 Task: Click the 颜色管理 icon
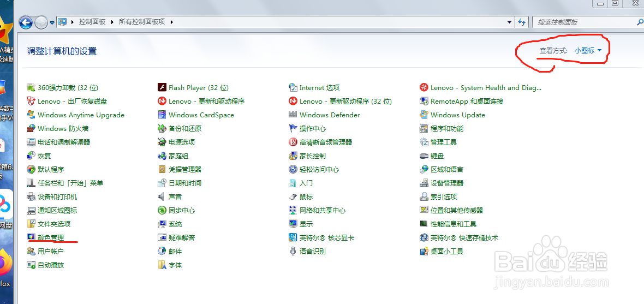[x=31, y=237]
